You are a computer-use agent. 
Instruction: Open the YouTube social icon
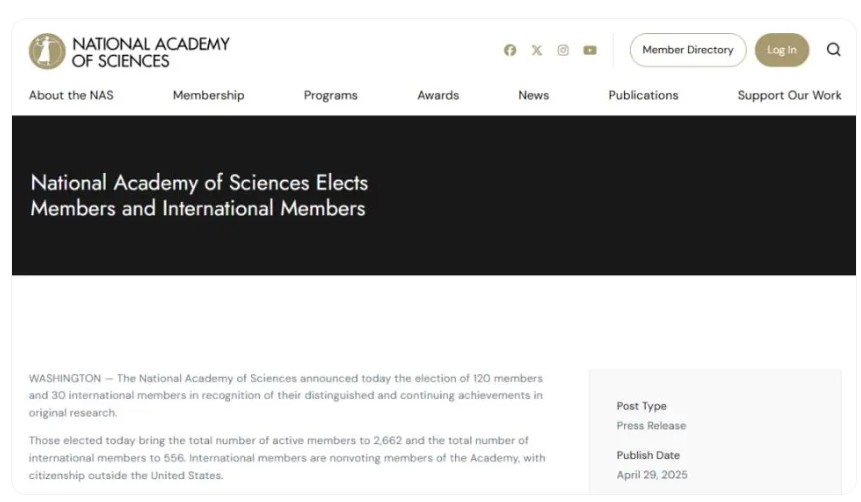pyautogui.click(x=590, y=50)
